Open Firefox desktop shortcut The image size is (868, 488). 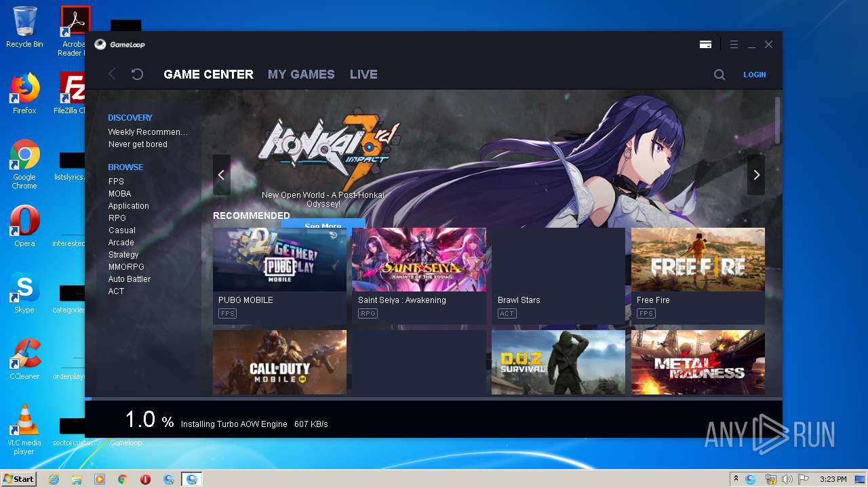point(24,94)
